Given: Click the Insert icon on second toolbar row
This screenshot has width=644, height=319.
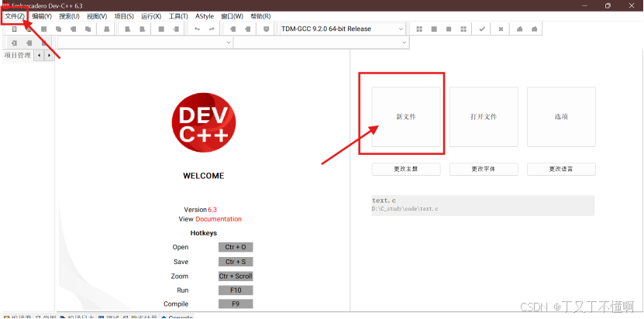Looking at the screenshot, I should pyautogui.click(x=15, y=43).
